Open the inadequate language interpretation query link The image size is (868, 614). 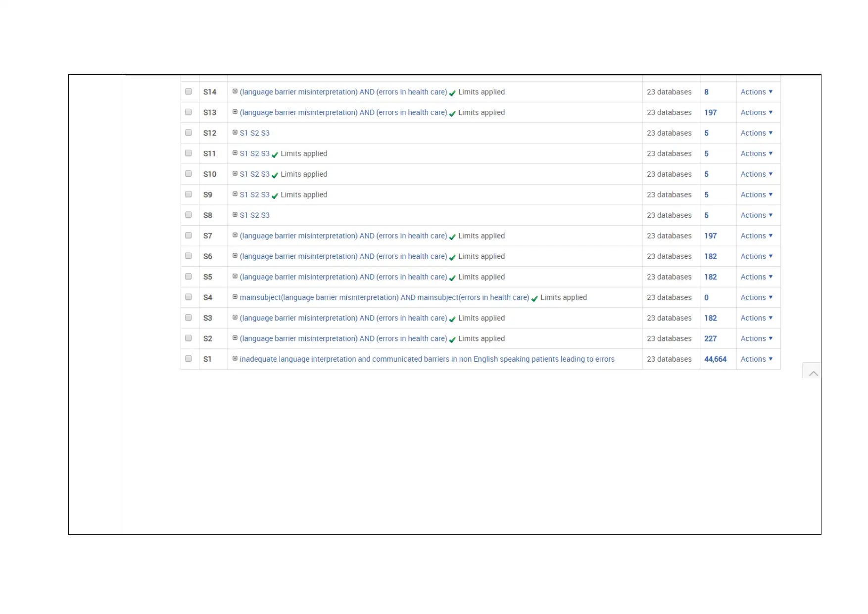[x=427, y=359]
